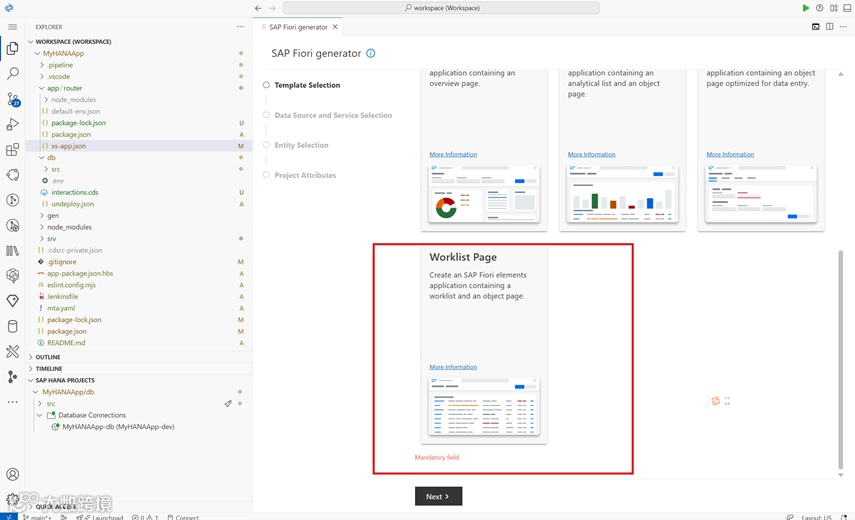Open More Information link for data entry object page

pyautogui.click(x=730, y=154)
